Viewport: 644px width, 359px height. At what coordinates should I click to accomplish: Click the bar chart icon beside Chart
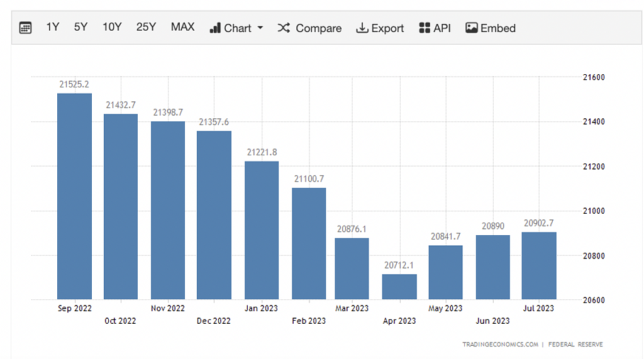[x=215, y=28]
